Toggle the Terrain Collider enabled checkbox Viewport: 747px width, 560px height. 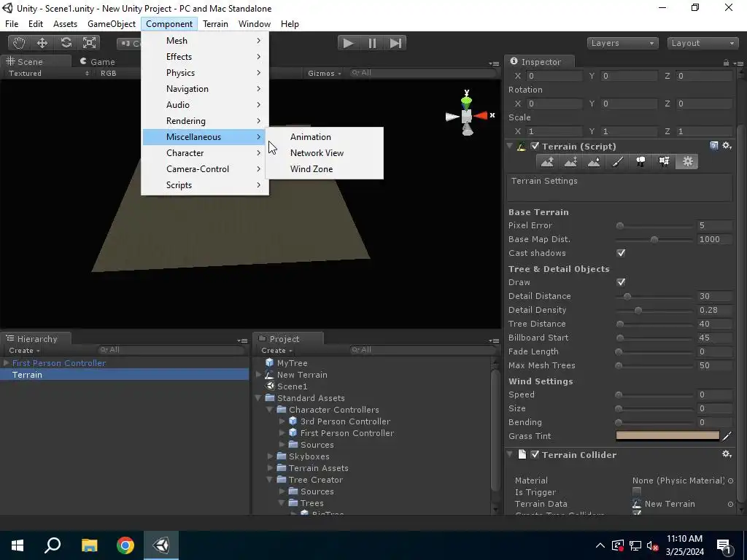point(535,454)
